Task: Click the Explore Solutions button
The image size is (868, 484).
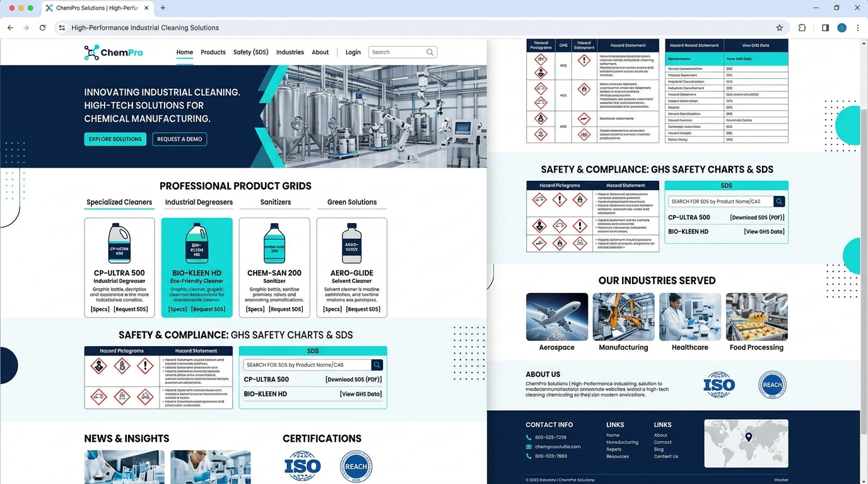Action: pyautogui.click(x=115, y=139)
